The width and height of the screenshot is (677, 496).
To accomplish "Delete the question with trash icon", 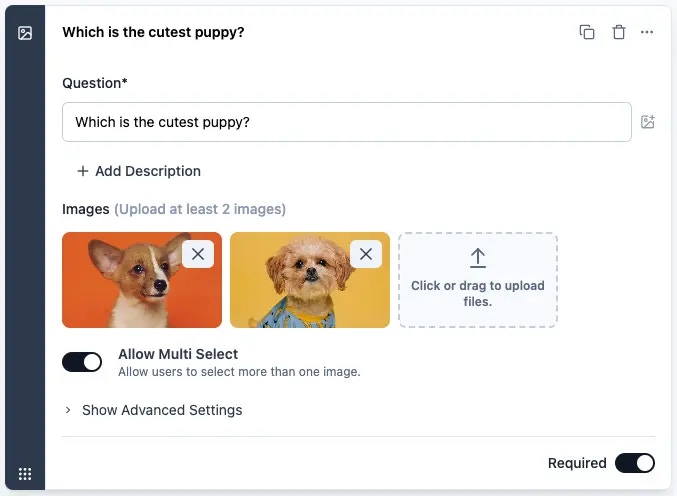I will pos(619,32).
